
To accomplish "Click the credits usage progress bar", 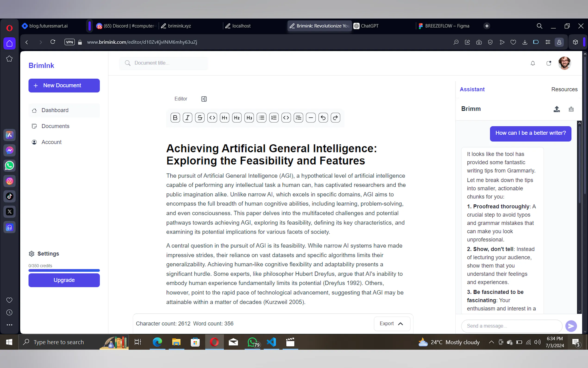I will 64,270.
